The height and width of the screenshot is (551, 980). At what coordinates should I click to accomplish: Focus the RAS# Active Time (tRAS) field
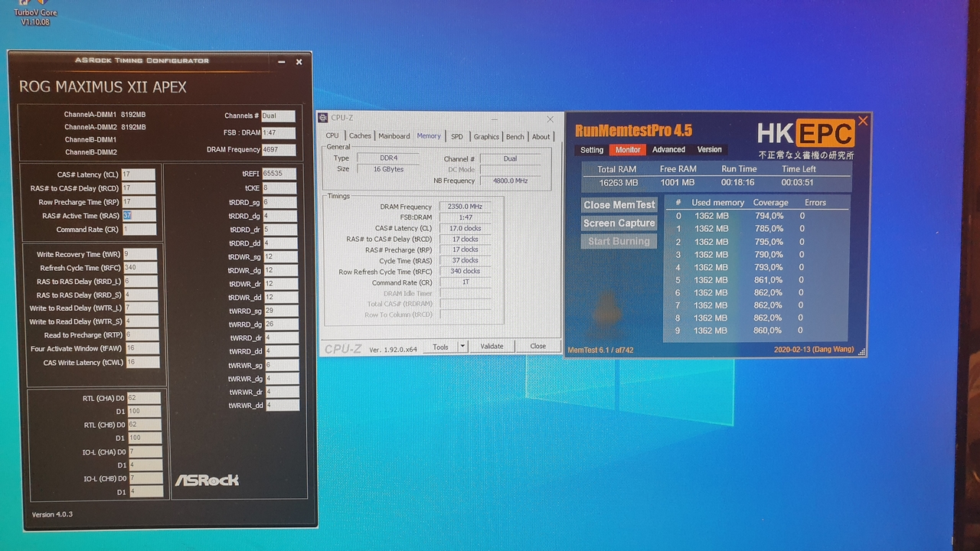139,216
